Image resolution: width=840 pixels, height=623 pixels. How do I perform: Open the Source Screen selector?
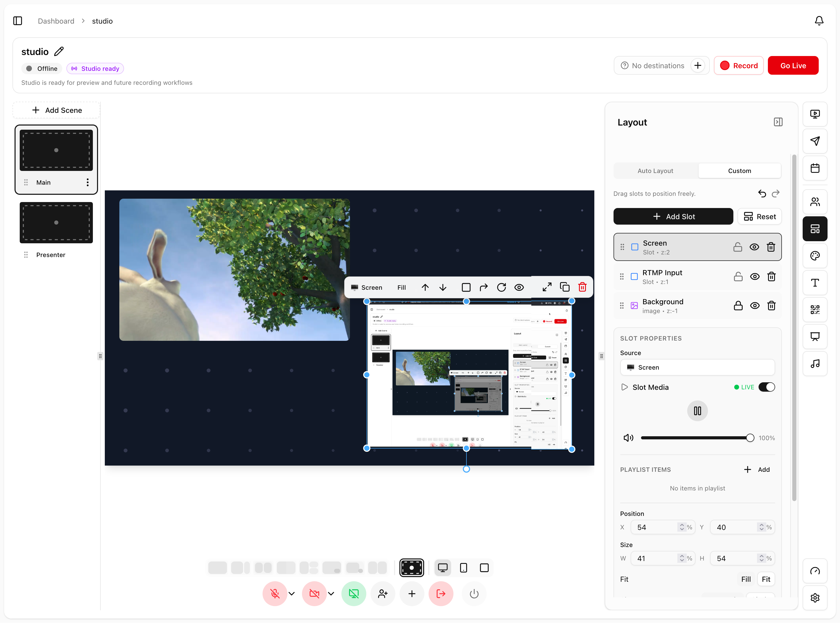tap(697, 367)
